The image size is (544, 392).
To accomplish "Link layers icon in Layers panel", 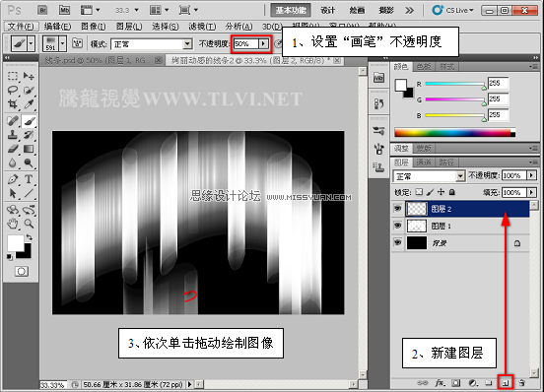I will pos(422,382).
